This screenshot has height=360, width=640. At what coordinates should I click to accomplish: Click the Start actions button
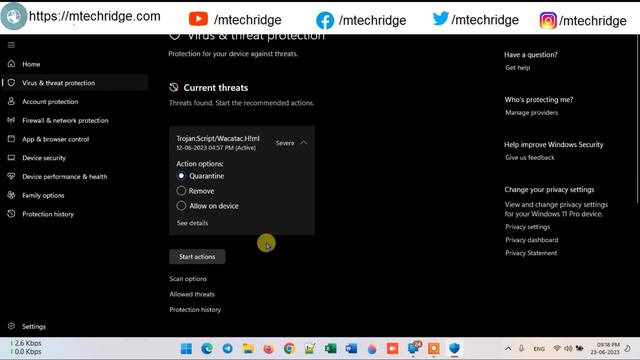tap(197, 257)
